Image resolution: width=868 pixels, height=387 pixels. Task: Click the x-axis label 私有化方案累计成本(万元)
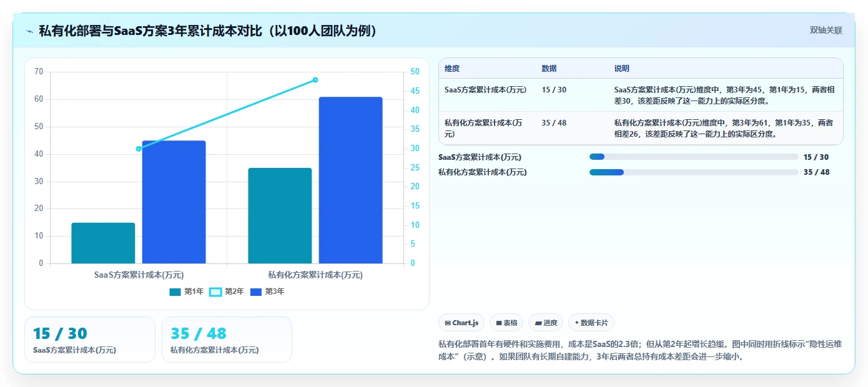[315, 275]
